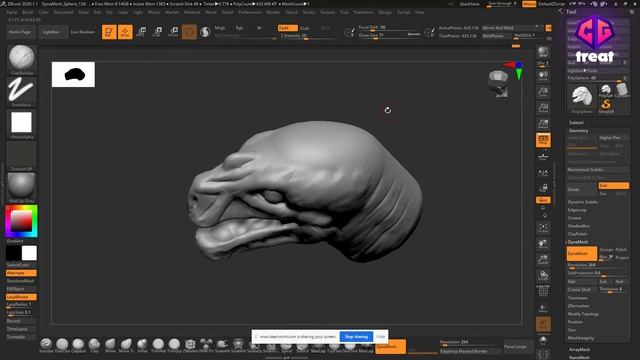Adjust the LazyStep slider
The height and width of the screenshot is (360, 640).
pos(21,313)
